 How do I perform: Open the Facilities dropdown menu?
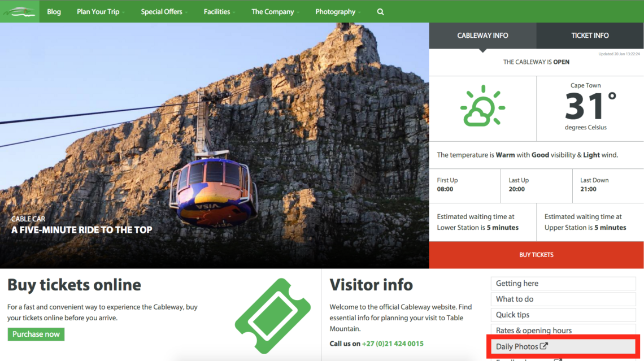pyautogui.click(x=219, y=12)
